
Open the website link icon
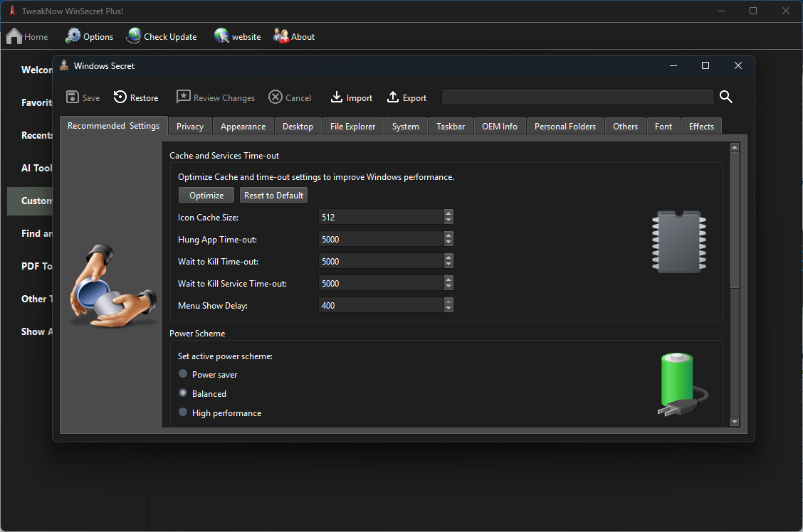[222, 36]
